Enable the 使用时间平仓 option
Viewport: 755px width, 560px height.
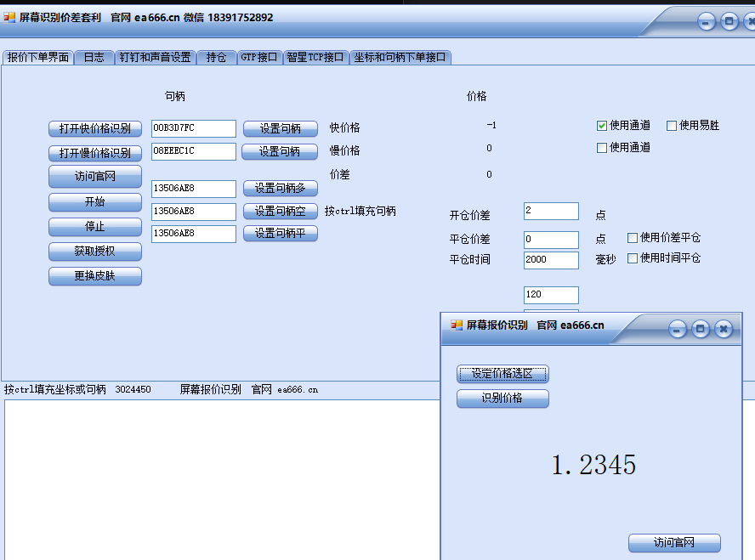pos(633,258)
